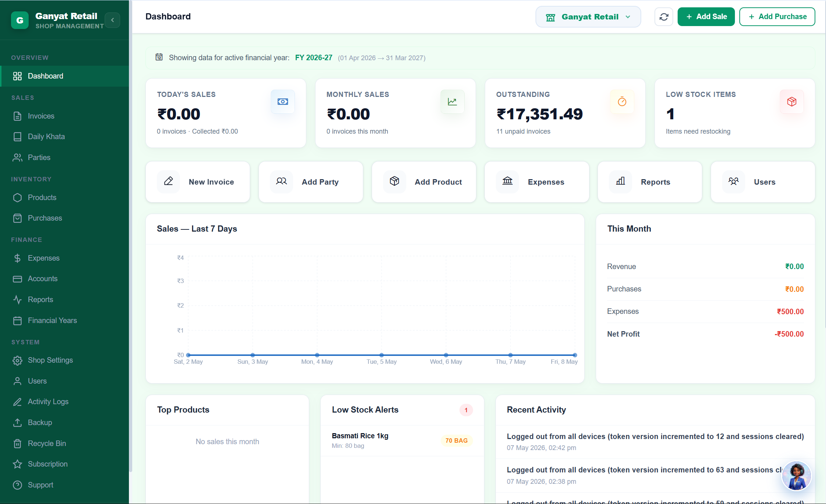Click the 07 May 2026, 02:38 pm timestamp

coord(541,481)
